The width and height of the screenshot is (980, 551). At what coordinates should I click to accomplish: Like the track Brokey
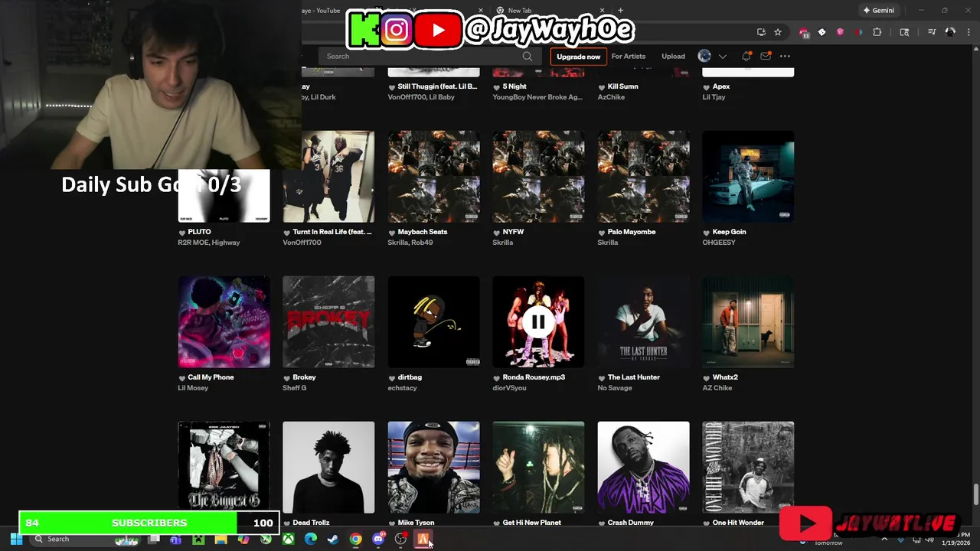click(x=286, y=377)
